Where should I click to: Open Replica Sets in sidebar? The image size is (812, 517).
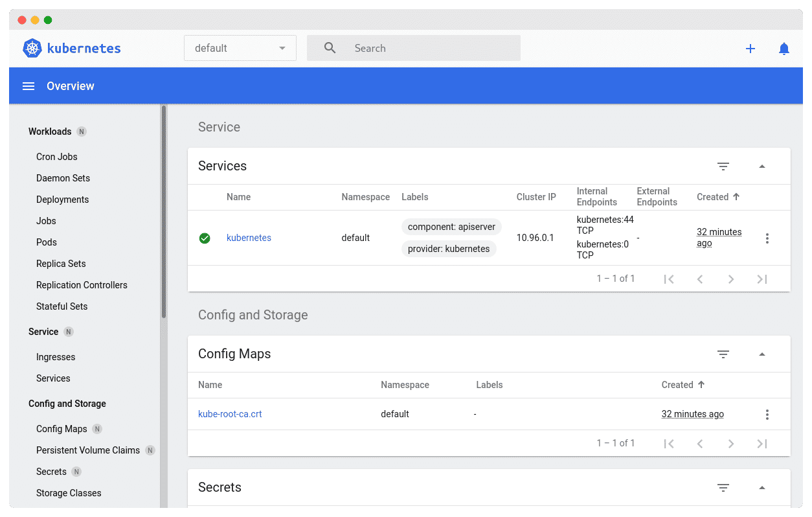coord(61,264)
